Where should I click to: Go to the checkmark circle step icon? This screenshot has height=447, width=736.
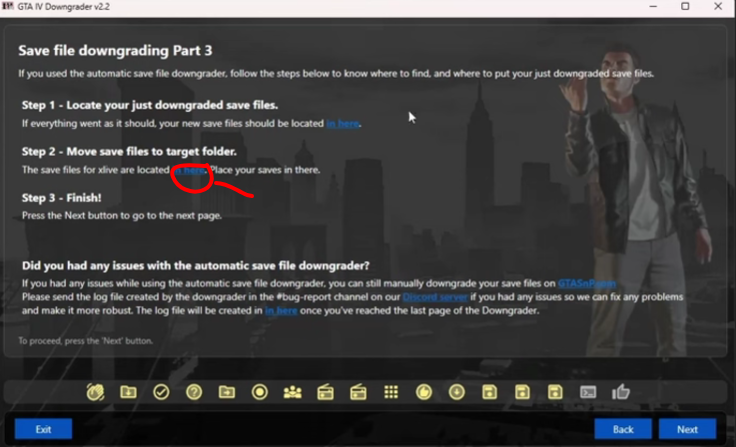(161, 392)
